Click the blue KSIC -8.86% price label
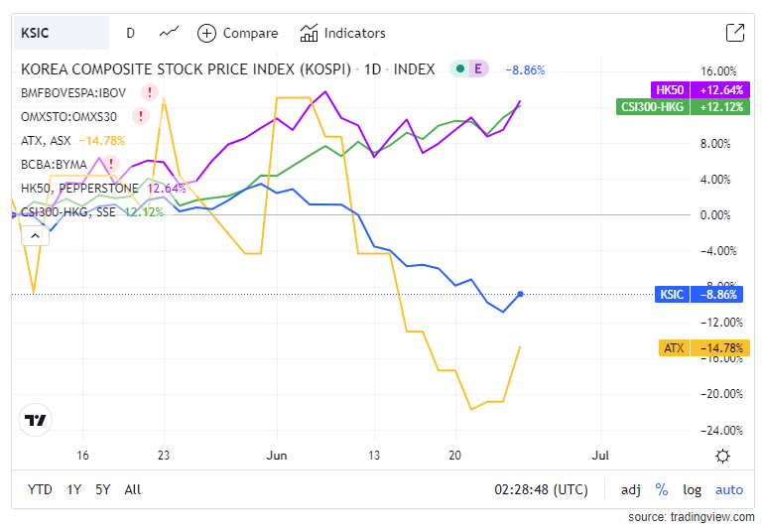Image resolution: width=762 pixels, height=532 pixels. tap(698, 294)
